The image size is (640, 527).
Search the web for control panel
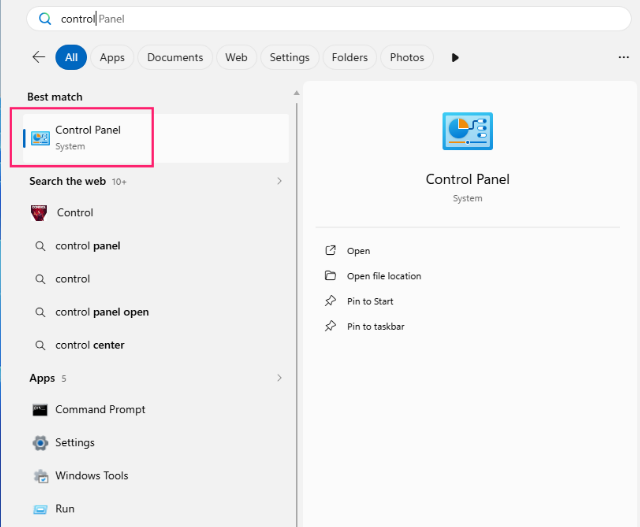(156, 246)
